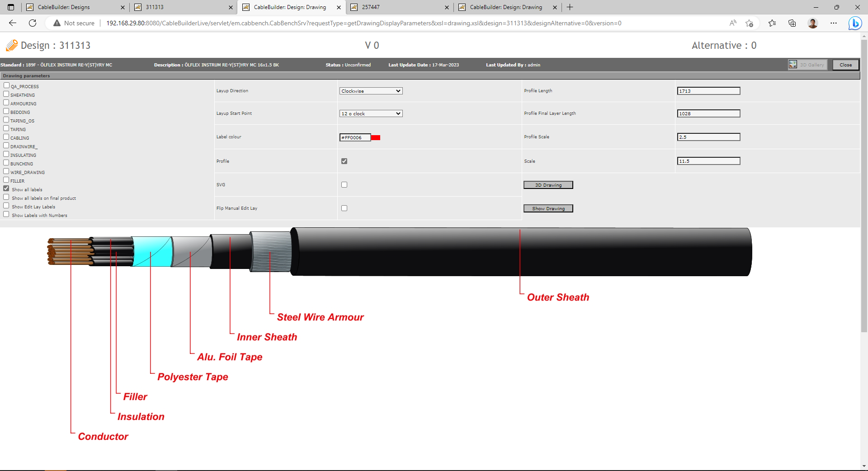868x471 pixels.
Task: Tick the SVG checkbox
Action: pos(344,185)
